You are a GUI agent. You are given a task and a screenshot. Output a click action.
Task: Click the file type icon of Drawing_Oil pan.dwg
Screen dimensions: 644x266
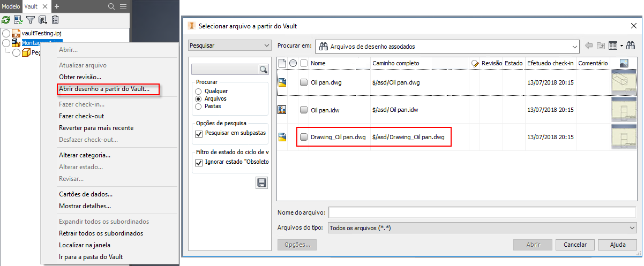282,137
